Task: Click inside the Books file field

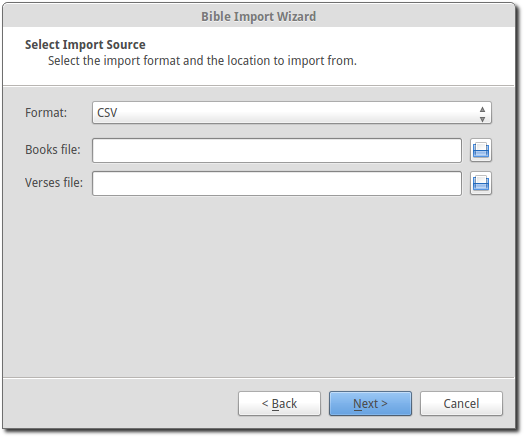Action: coord(277,150)
